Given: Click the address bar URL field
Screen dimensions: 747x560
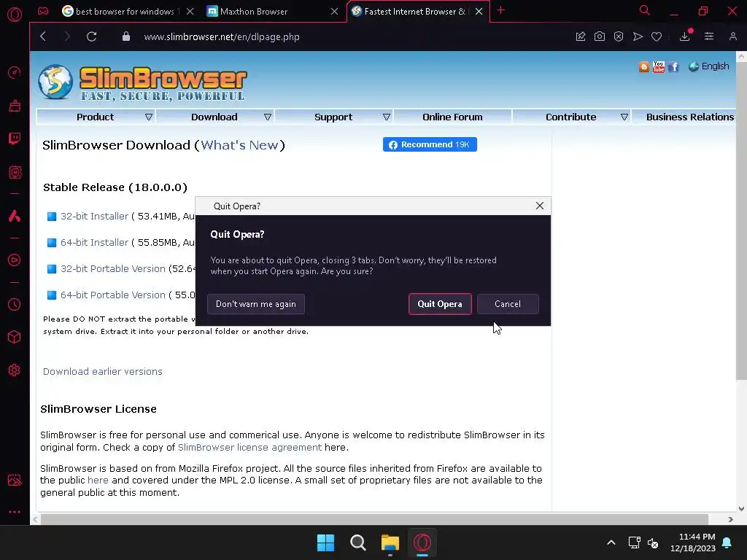Looking at the screenshot, I should pyautogui.click(x=222, y=36).
